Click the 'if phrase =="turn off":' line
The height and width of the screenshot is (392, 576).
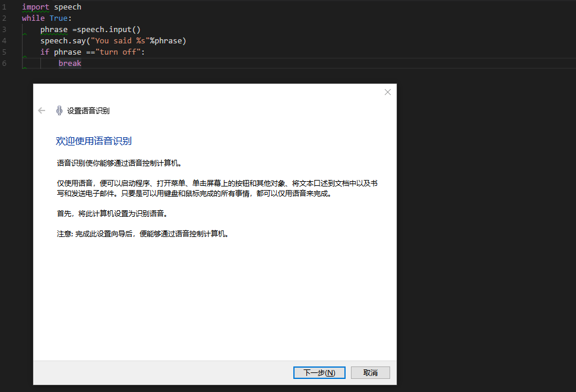[x=93, y=52]
